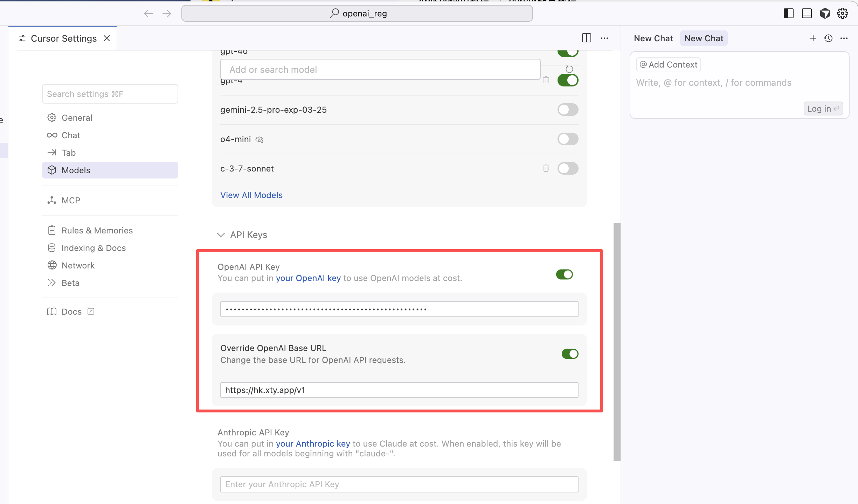The image size is (858, 504).
Task: Open the editor's more actions menu
Action: point(605,38)
